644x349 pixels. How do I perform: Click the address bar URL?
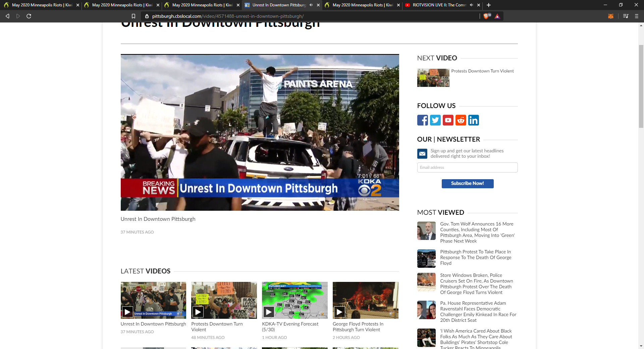(x=228, y=16)
